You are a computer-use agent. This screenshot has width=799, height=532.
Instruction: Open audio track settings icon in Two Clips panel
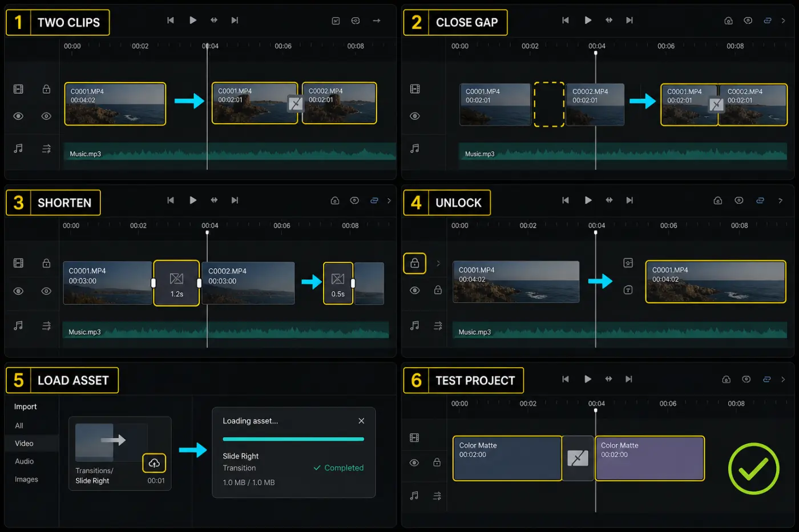click(46, 148)
